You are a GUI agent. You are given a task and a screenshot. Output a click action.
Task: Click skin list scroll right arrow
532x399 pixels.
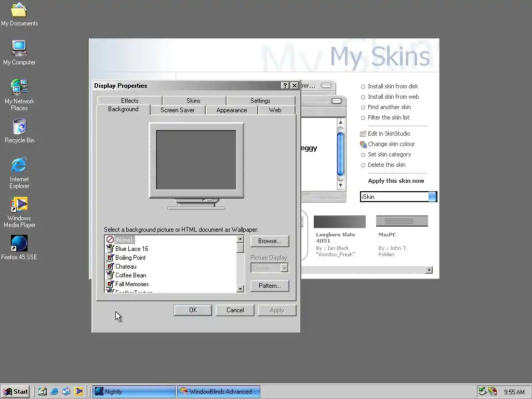429,270
